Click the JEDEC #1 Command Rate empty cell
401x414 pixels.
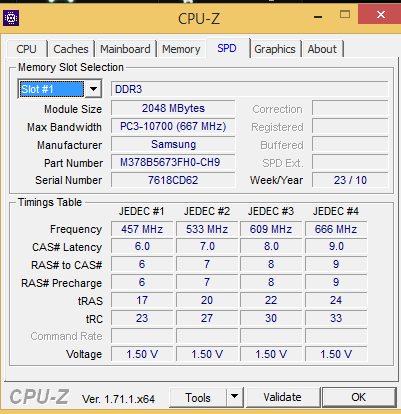[142, 336]
